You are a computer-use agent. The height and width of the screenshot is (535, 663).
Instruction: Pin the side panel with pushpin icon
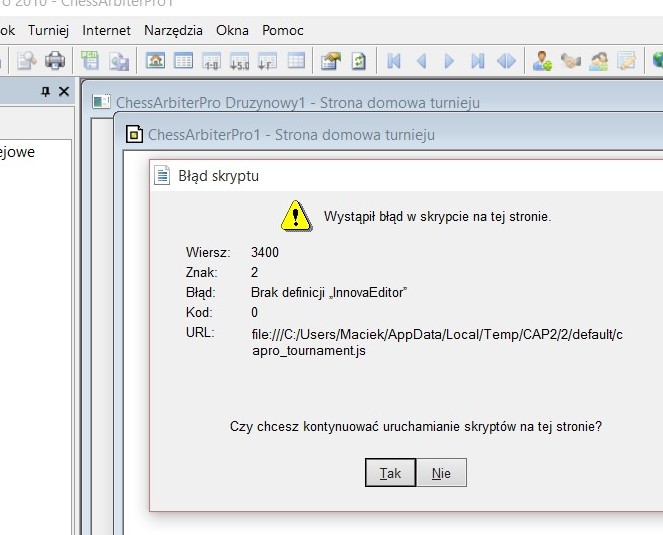pyautogui.click(x=46, y=91)
